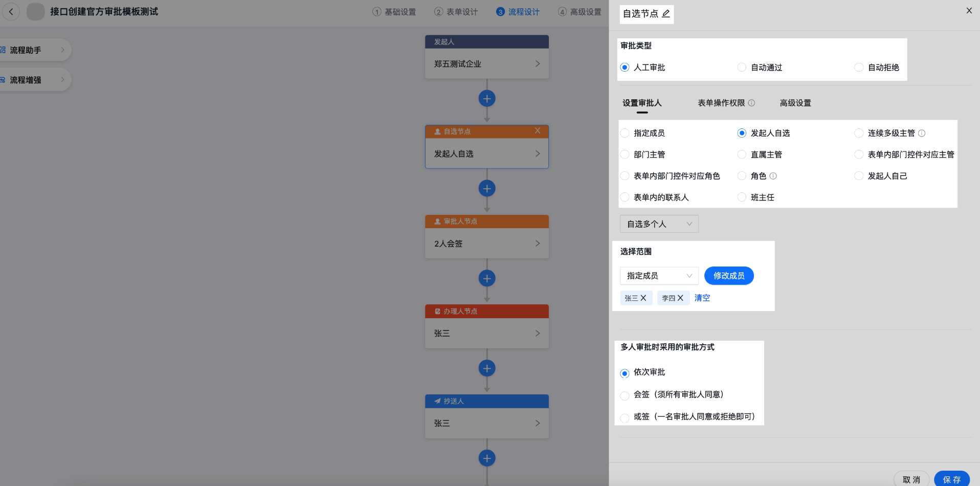The image size is (980, 486).
Task: Select 自动拒绝 approval type
Action: coord(859,68)
